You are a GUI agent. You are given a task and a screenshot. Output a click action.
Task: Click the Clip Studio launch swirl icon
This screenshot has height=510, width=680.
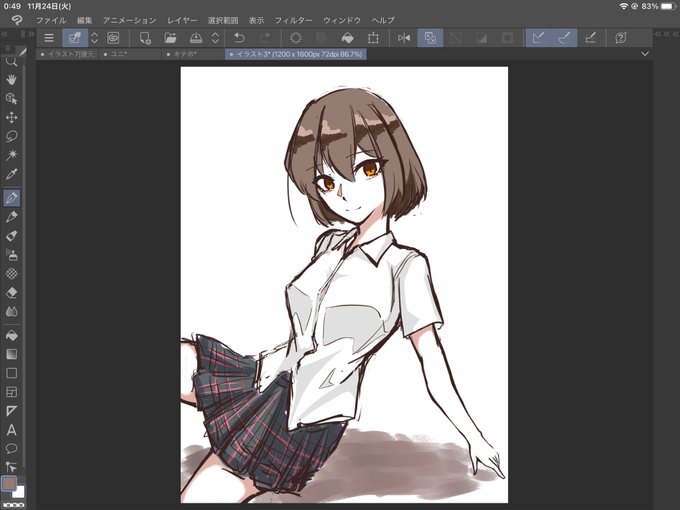point(113,38)
